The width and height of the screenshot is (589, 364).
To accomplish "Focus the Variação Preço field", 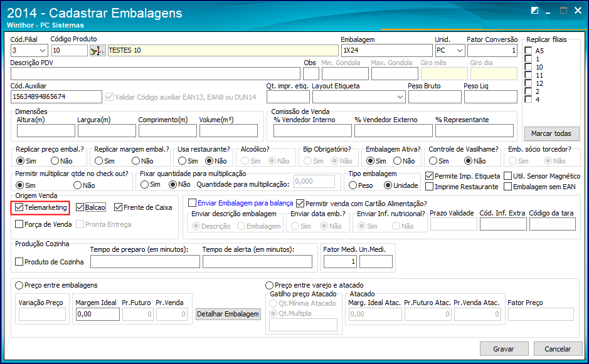I will point(42,314).
